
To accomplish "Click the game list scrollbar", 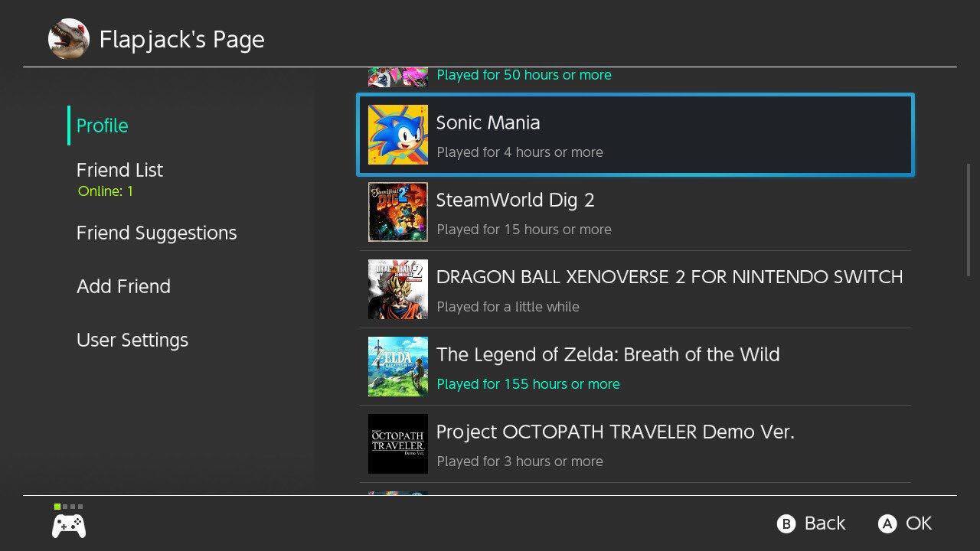I will tap(969, 220).
